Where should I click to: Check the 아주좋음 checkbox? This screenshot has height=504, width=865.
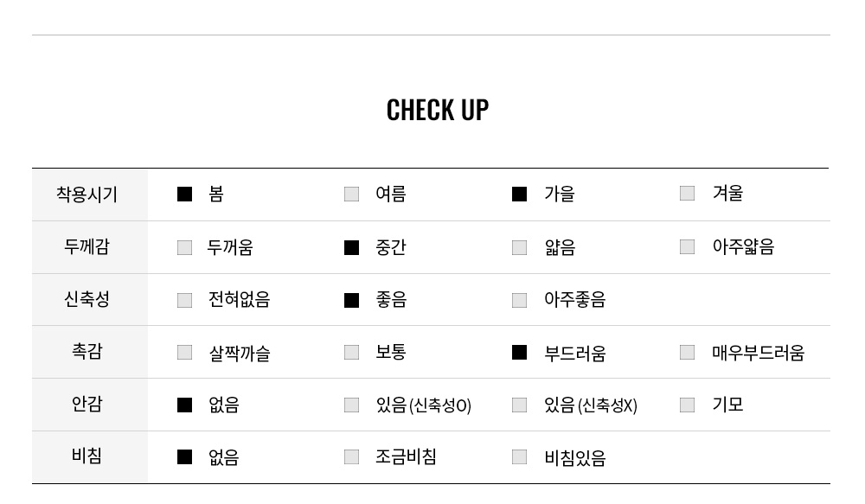coord(519,301)
